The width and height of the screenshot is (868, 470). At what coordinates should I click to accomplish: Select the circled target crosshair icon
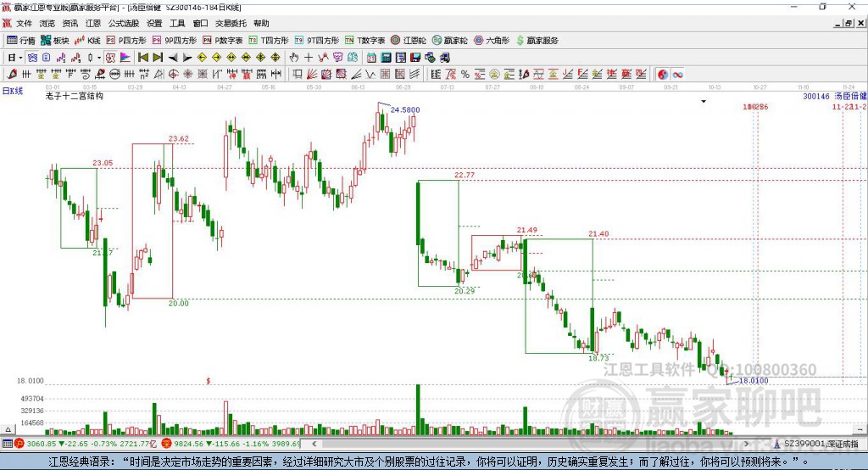tap(173, 75)
